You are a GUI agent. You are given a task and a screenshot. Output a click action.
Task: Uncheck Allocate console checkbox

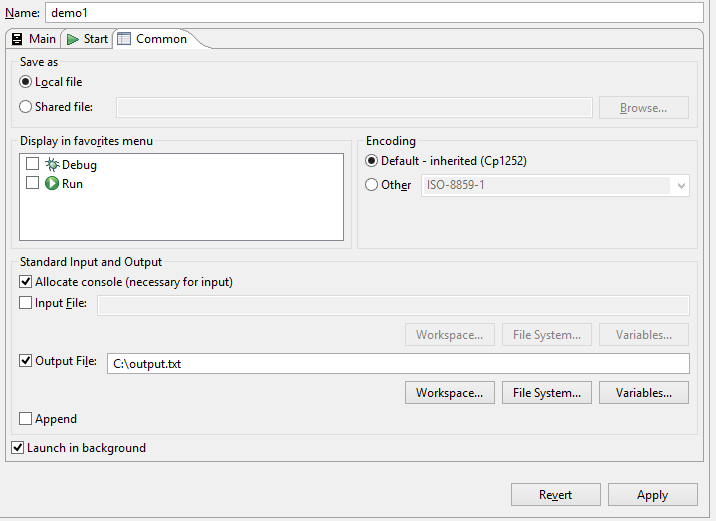point(26,282)
